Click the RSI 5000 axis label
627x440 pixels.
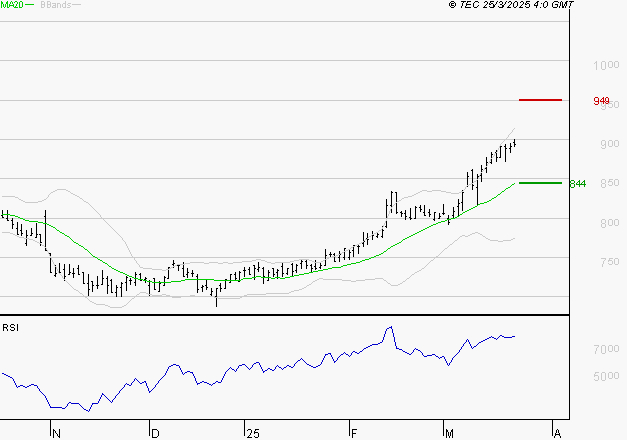click(606, 376)
